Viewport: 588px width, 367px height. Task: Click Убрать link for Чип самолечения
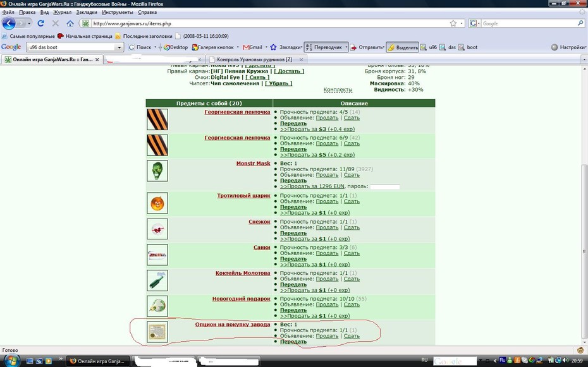point(278,83)
